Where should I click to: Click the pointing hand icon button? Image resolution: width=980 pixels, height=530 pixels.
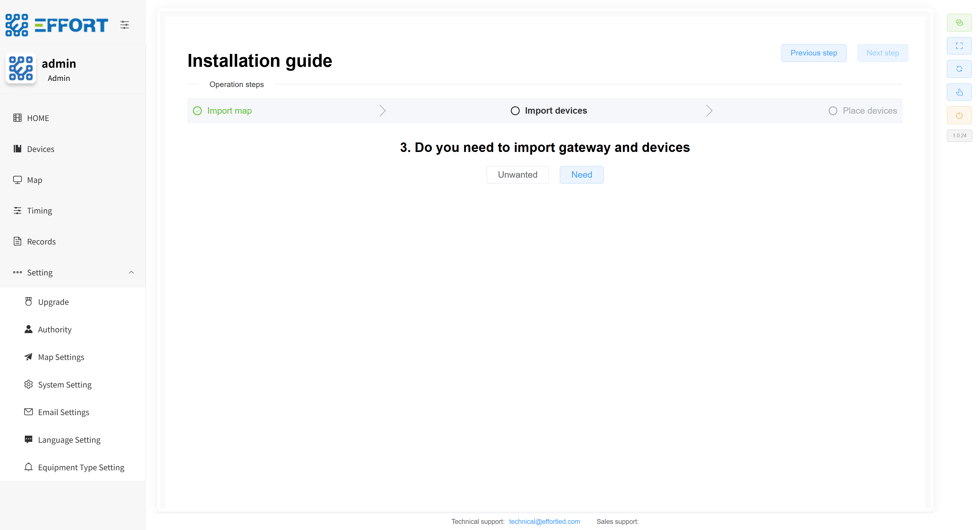click(x=959, y=92)
